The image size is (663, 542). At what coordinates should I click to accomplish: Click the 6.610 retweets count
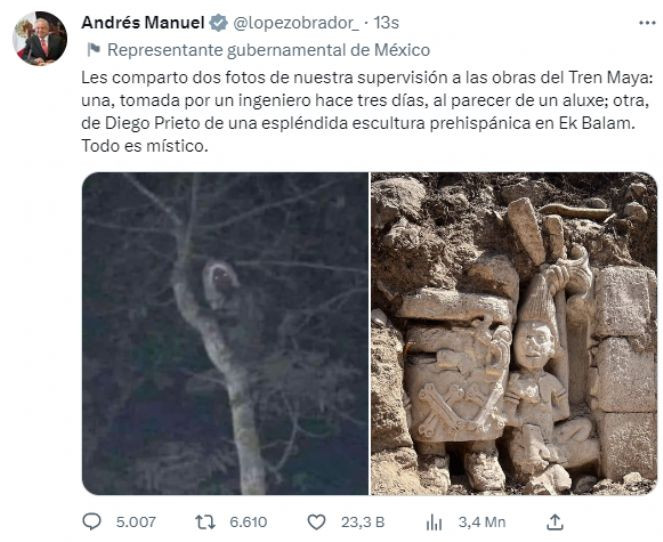247,521
